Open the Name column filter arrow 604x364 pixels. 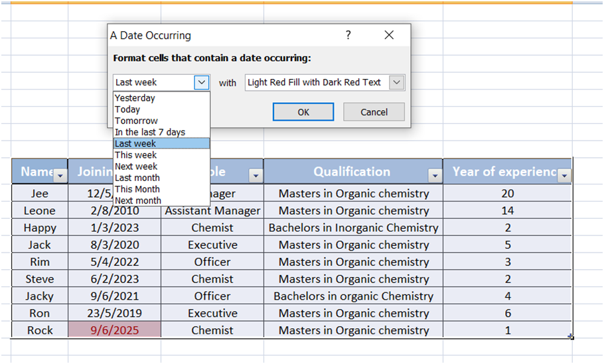(60, 176)
